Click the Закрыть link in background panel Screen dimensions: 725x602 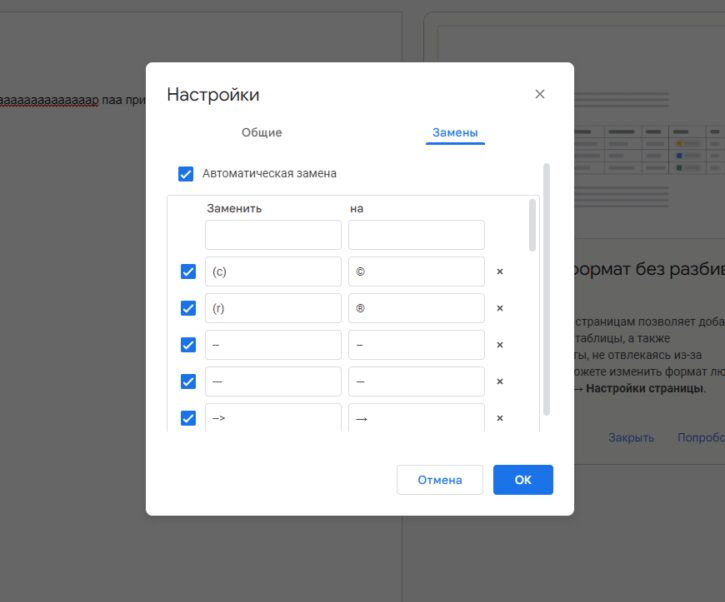[631, 437]
